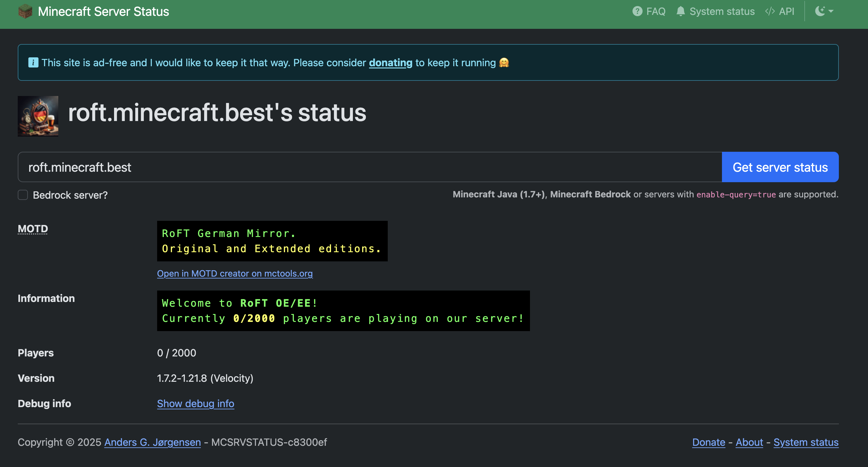Viewport: 868px width, 467px height.
Task: Open System status from the top navbar
Action: [x=715, y=11]
